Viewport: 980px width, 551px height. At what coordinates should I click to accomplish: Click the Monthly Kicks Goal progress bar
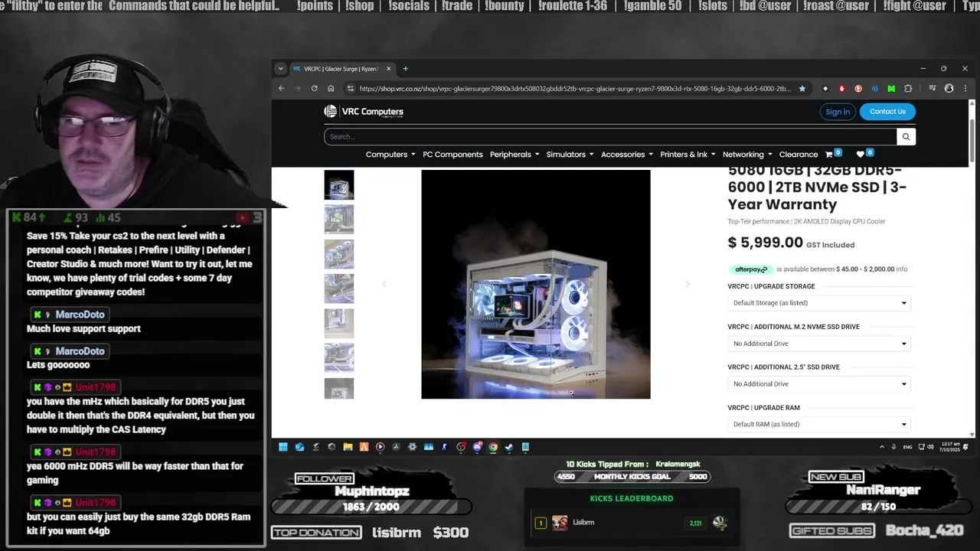pos(632,476)
